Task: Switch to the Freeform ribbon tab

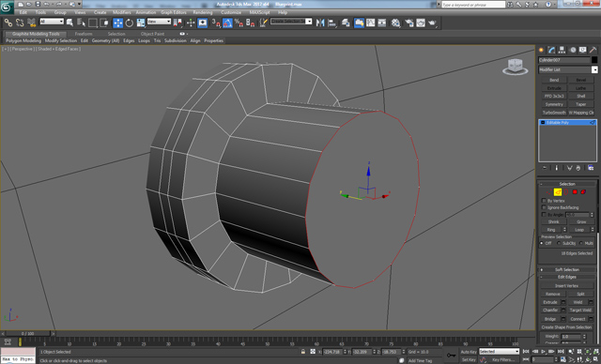Action: 84,34
